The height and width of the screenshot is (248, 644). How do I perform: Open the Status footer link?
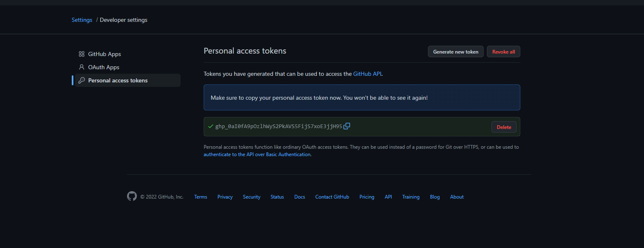coord(277,197)
